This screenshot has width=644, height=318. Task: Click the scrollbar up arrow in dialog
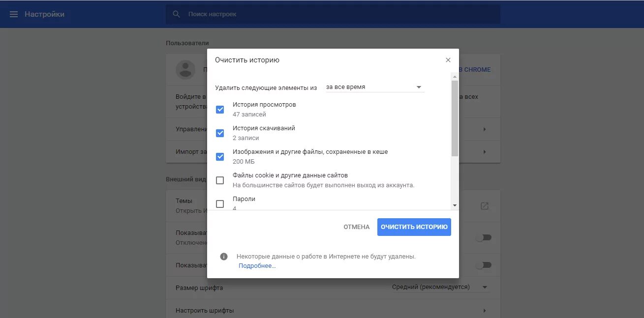(455, 76)
